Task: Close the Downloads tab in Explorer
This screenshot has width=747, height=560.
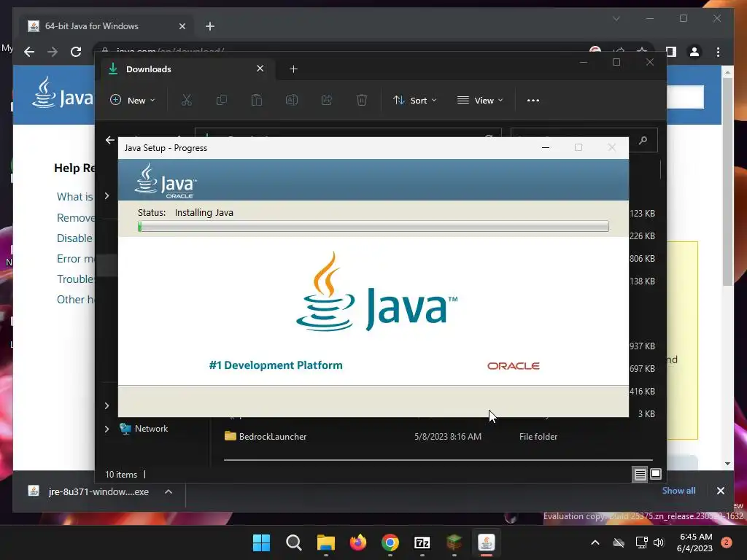Action: [260, 69]
